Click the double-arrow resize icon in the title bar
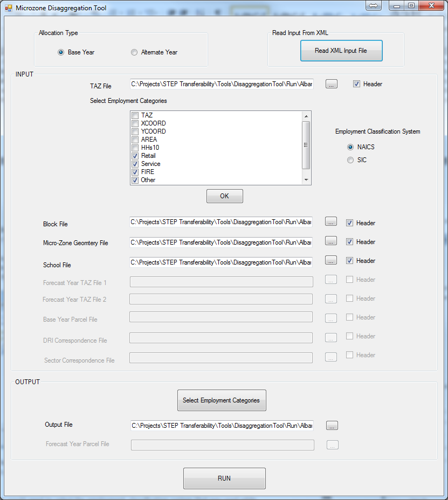This screenshot has width=448, height=500. pyautogui.click(x=374, y=5)
